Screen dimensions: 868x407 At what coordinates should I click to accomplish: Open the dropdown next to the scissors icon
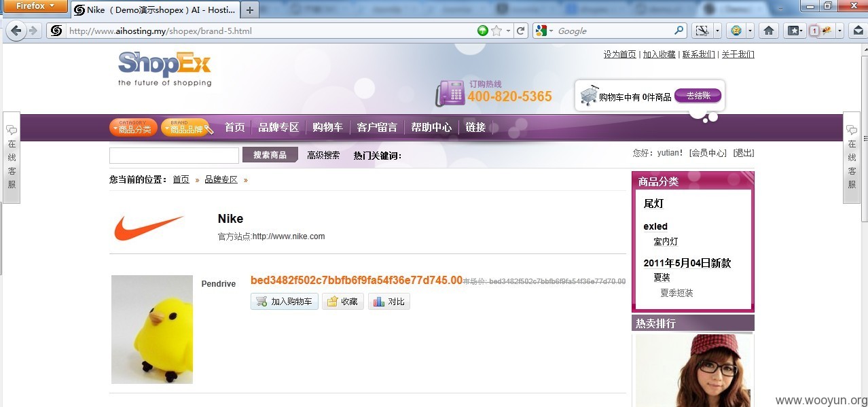pyautogui.click(x=716, y=31)
